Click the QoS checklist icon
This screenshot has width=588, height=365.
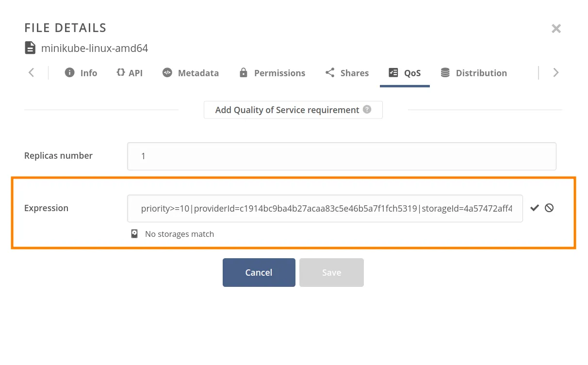coord(393,72)
